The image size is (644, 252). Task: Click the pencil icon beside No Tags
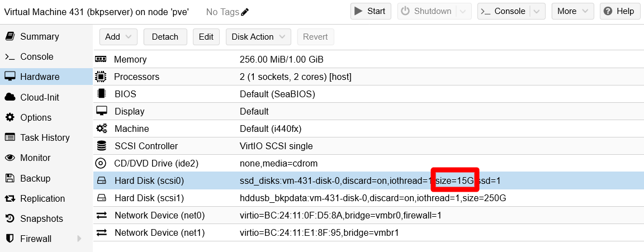245,12
